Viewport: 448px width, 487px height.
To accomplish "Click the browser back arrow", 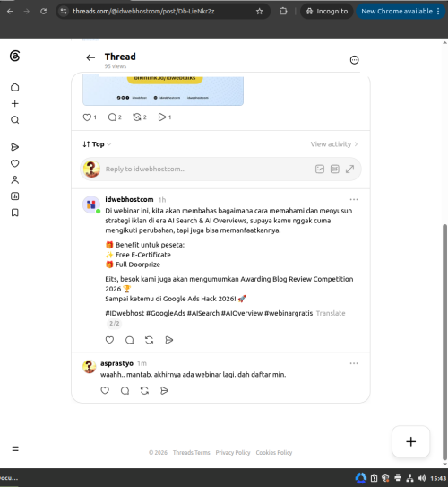I will (10, 11).
